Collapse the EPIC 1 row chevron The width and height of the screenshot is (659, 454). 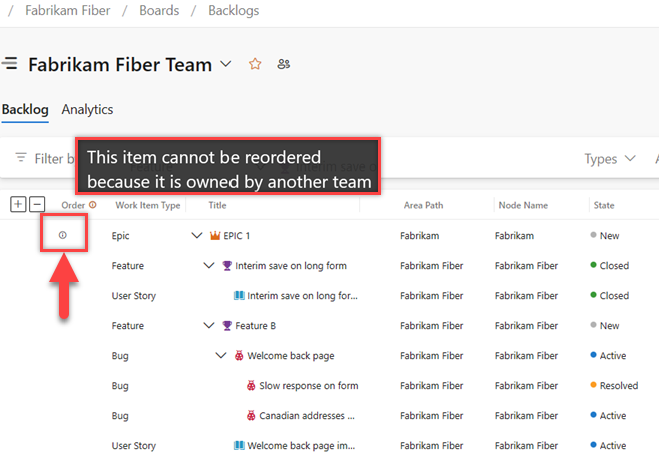[x=197, y=235]
